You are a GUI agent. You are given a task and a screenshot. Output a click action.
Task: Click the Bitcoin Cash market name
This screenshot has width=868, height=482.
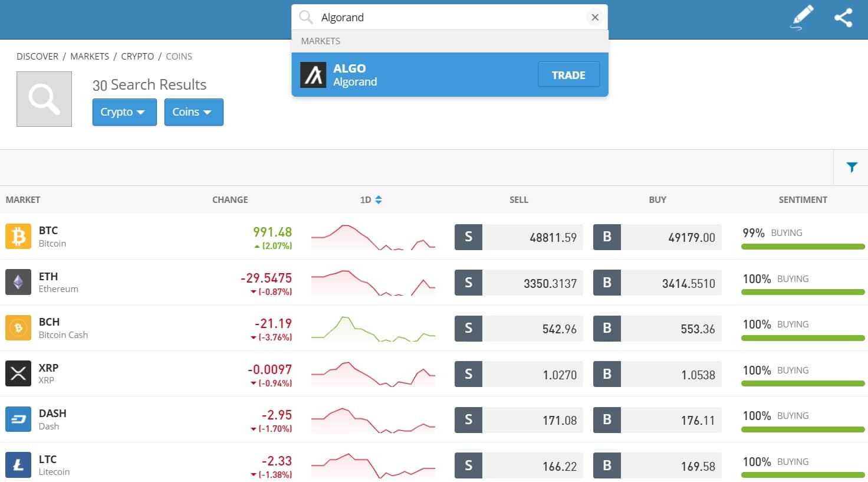pyautogui.click(x=63, y=335)
